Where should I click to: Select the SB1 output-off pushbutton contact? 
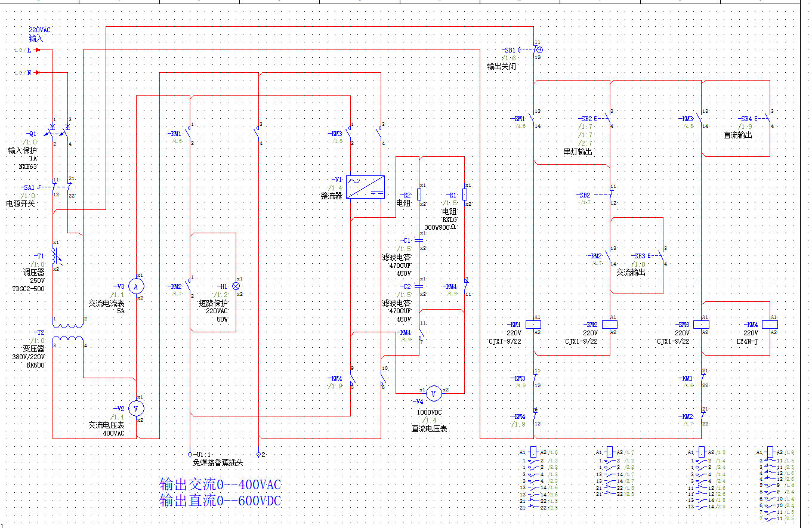(535, 50)
